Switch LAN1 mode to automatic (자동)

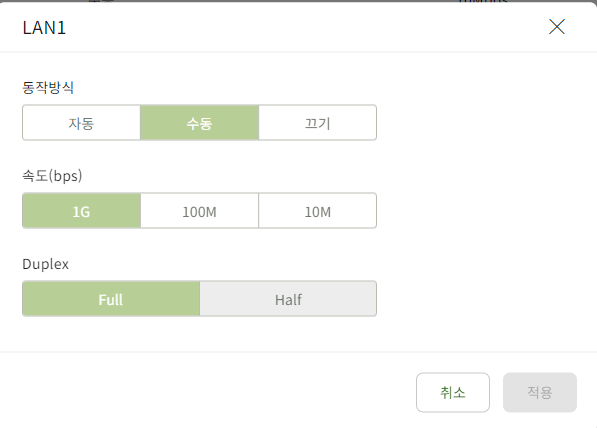point(81,123)
